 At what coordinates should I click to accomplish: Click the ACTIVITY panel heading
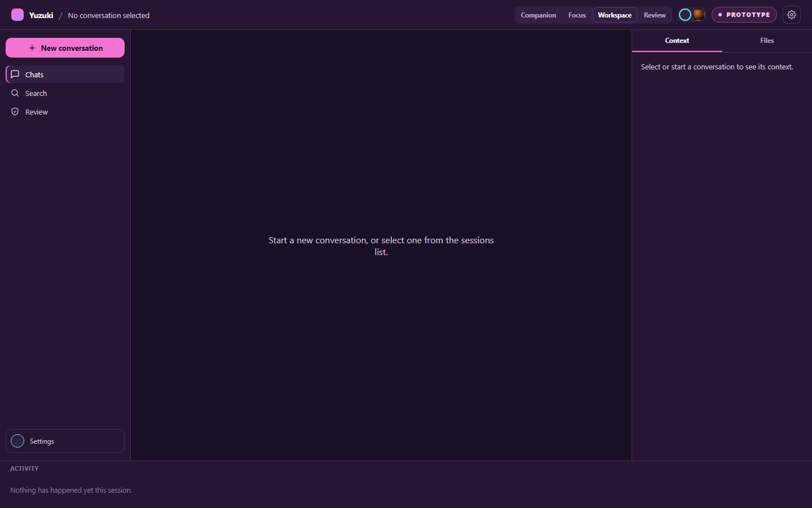pyautogui.click(x=24, y=468)
